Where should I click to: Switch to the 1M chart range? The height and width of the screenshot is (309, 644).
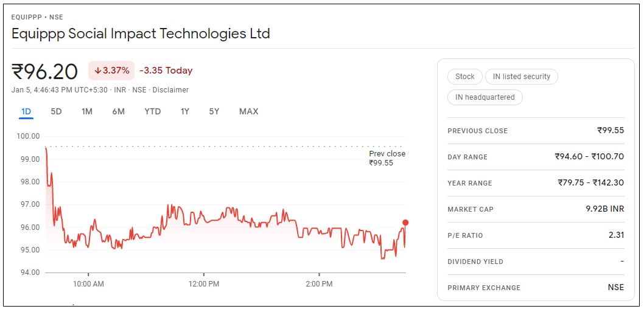[x=86, y=112]
